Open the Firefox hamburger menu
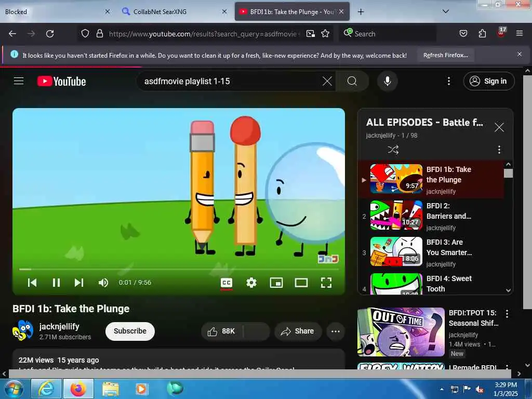Screen dimensions: 532x399 519,34
